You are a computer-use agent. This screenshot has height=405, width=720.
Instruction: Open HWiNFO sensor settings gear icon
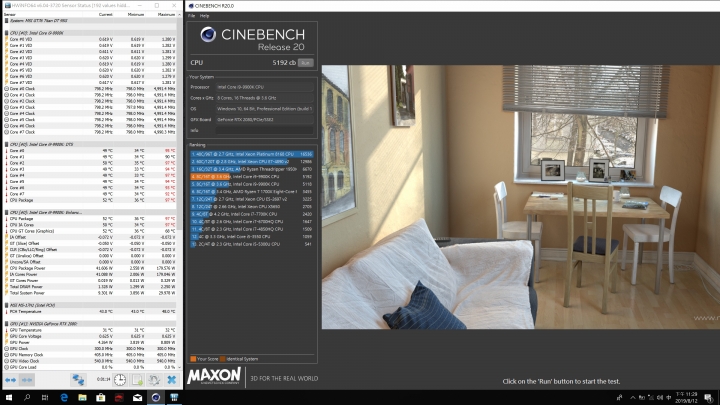[154, 380]
